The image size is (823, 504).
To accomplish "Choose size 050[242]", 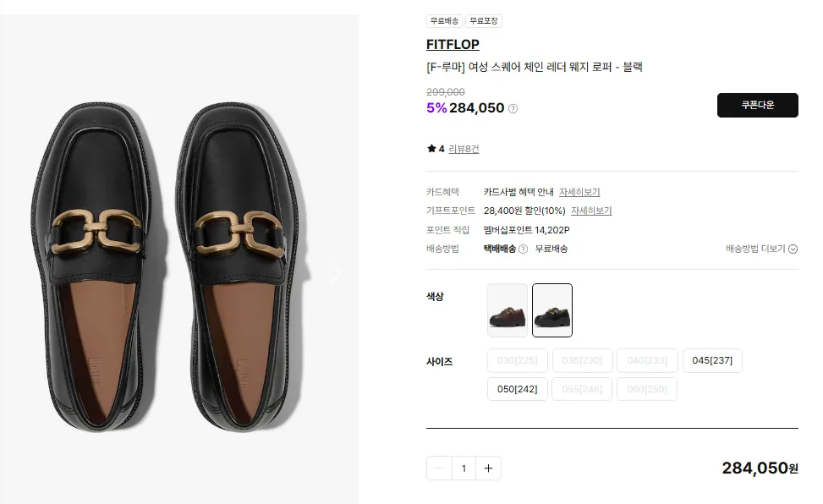I will coord(517,389).
